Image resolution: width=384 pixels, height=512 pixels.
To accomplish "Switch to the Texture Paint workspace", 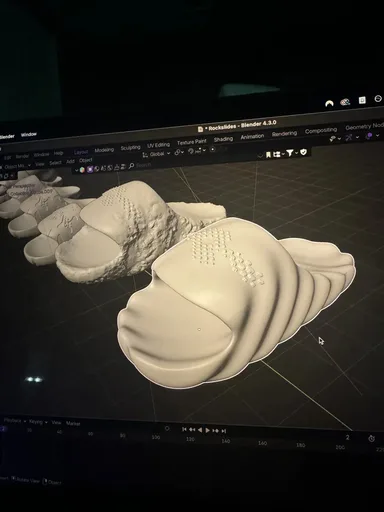I will tap(192, 142).
